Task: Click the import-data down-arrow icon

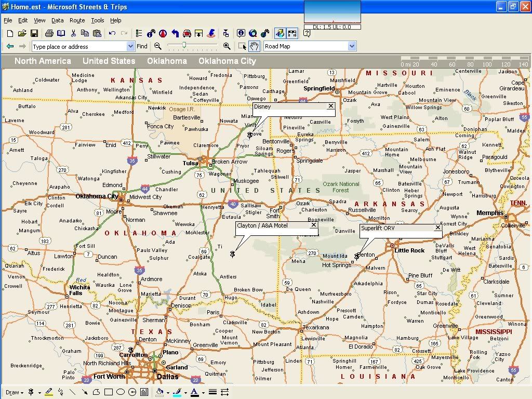Action: point(199,33)
